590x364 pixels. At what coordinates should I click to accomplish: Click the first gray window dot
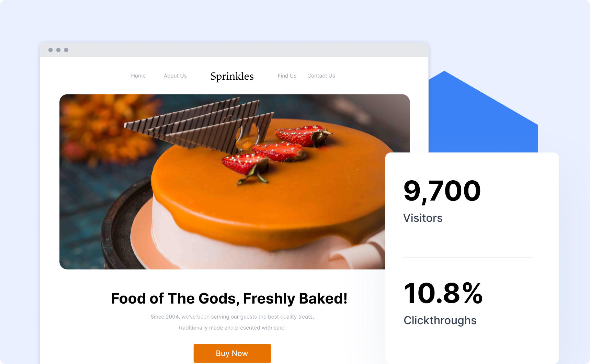pyautogui.click(x=50, y=50)
